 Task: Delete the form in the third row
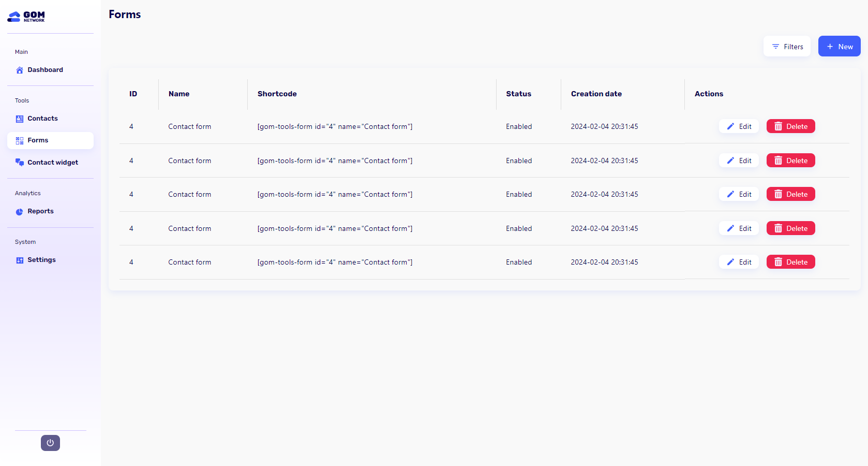[790, 194]
